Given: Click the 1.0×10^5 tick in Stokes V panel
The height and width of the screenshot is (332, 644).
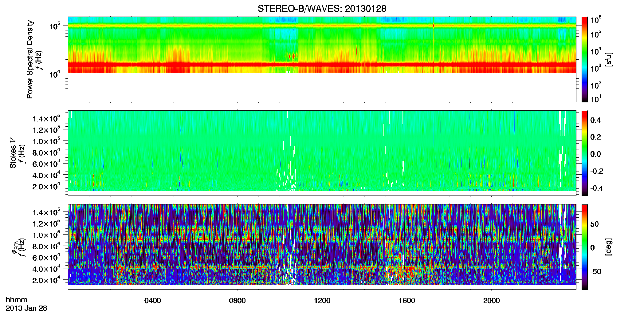Looking at the screenshot, I should pos(46,141).
